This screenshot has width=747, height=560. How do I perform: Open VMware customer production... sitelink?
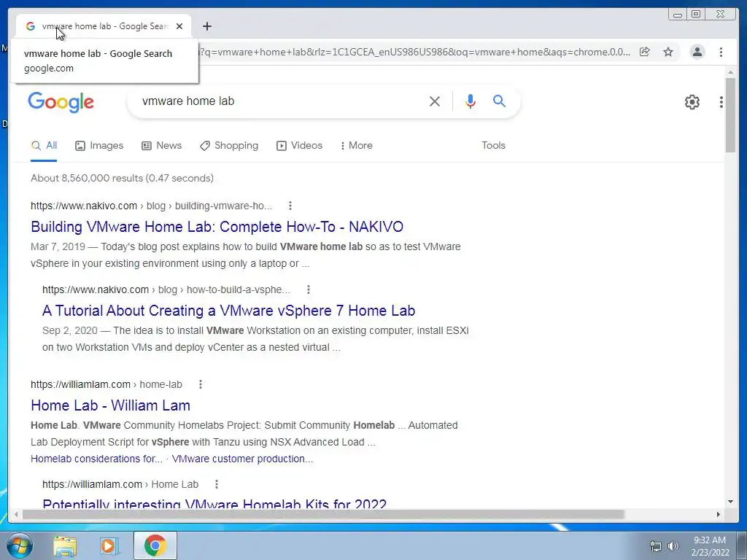pos(242,459)
